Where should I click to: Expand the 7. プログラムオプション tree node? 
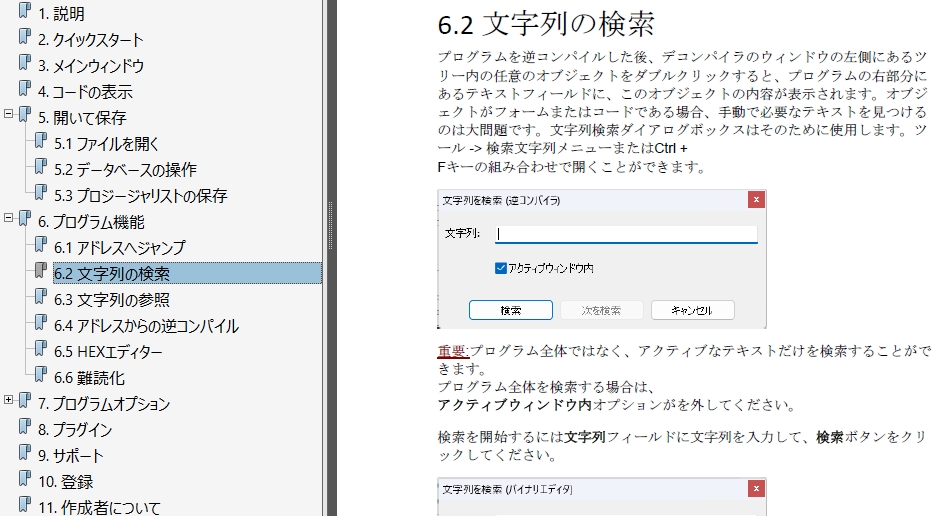(8, 400)
